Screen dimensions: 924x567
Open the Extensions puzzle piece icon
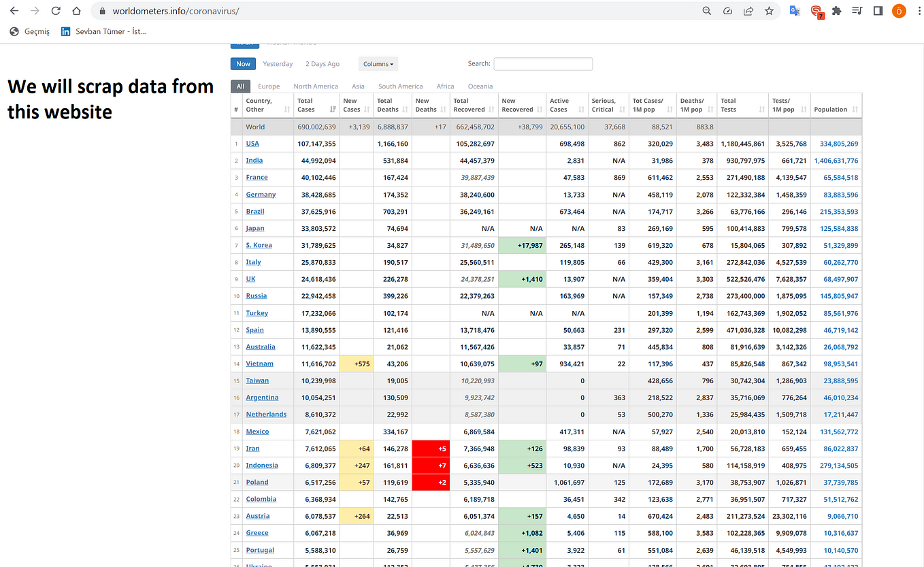point(836,11)
